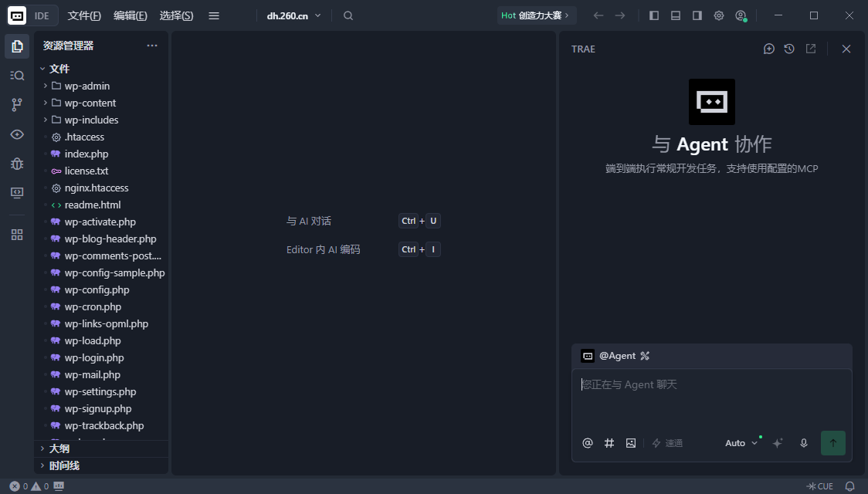Send message with the green arrow button
Screen dimensions: 868x494
point(833,443)
